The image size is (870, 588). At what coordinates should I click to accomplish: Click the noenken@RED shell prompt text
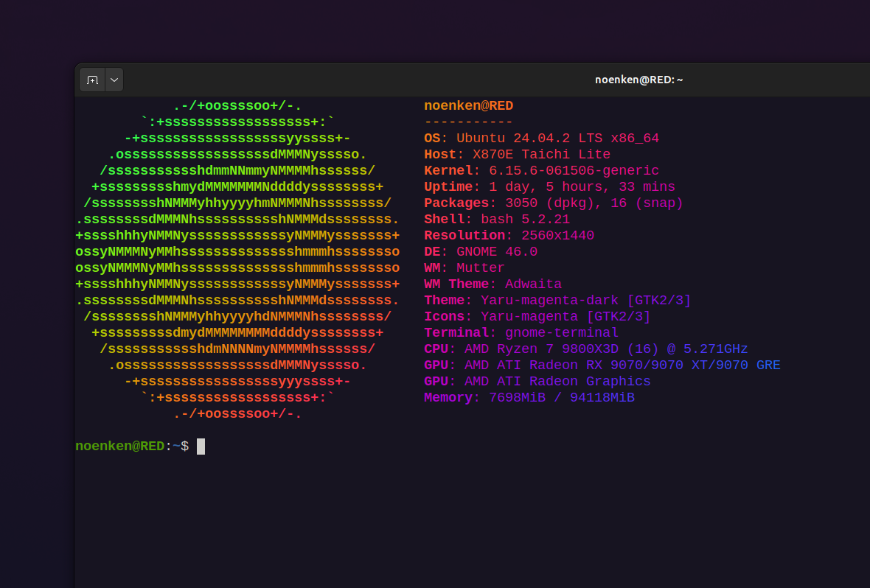(119, 447)
